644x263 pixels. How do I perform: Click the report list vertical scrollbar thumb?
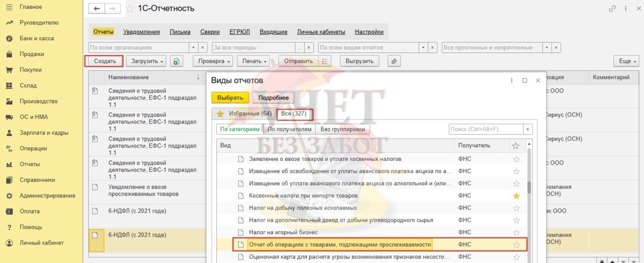point(529,186)
